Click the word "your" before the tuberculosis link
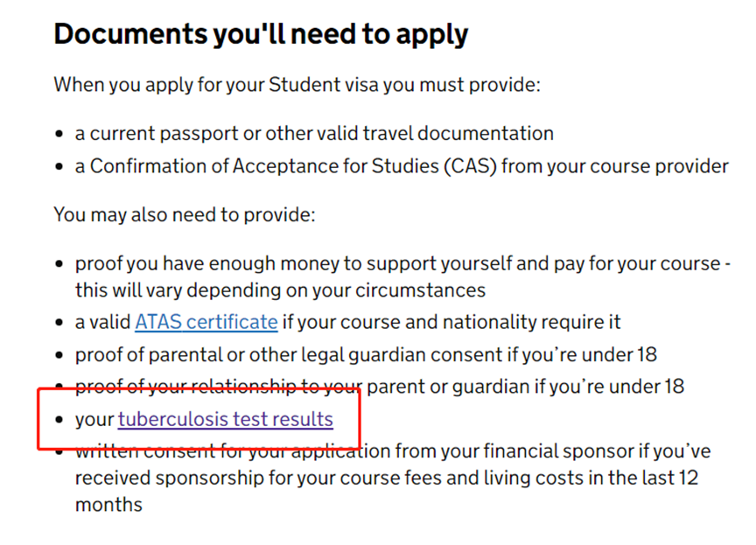 pos(94,419)
